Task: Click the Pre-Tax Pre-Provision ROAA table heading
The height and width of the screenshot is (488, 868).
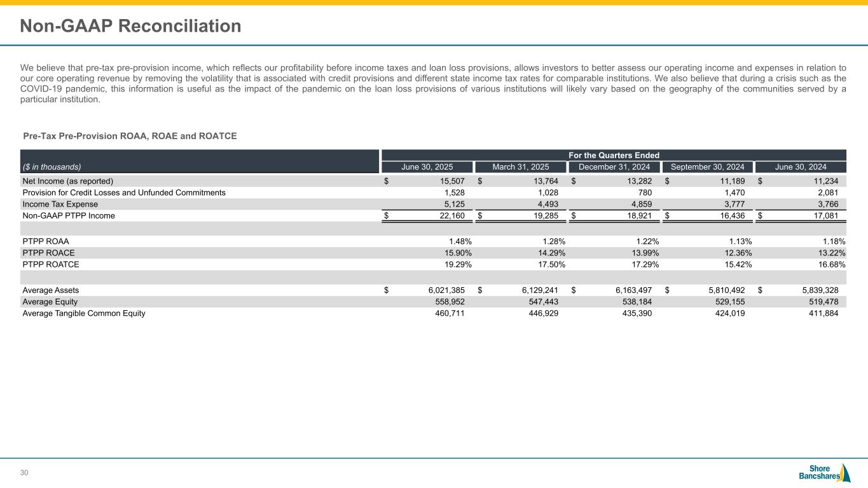Action: 130,136
